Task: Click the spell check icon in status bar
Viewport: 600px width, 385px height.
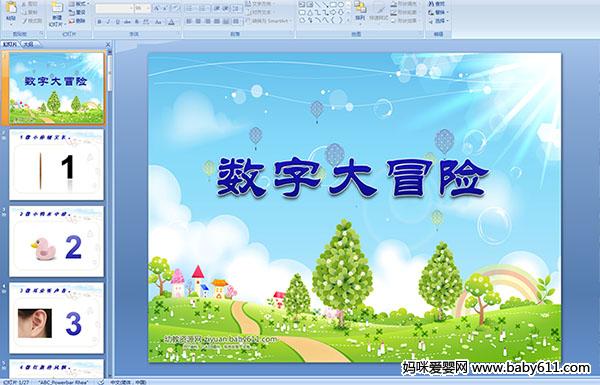Action: (x=101, y=382)
